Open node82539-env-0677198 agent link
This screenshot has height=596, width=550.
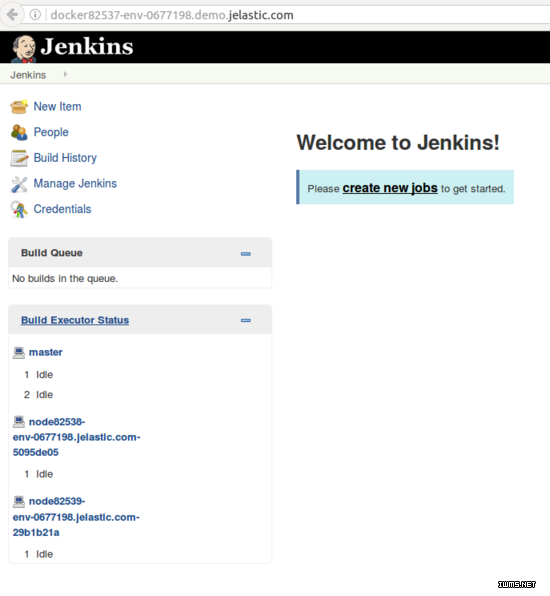pyautogui.click(x=76, y=517)
